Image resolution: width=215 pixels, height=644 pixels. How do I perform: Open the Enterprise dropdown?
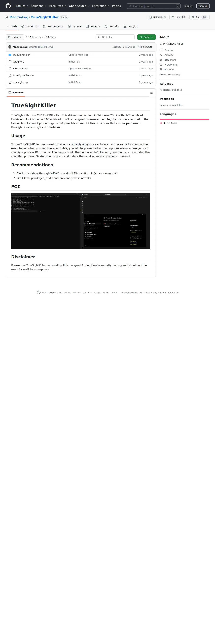(100, 6)
